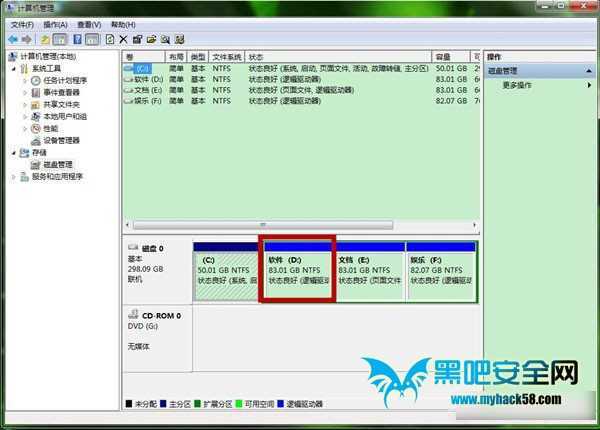Click the 系统工具 tools icon

pyautogui.click(x=24, y=69)
